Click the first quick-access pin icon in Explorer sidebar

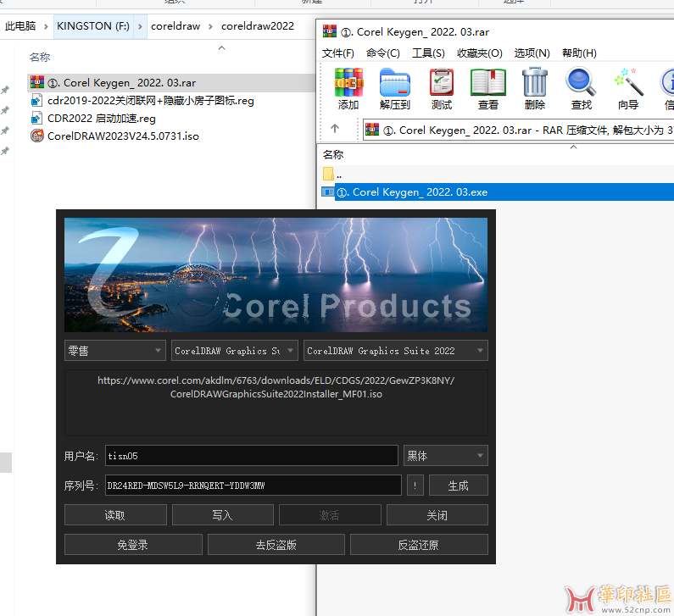coord(5,90)
